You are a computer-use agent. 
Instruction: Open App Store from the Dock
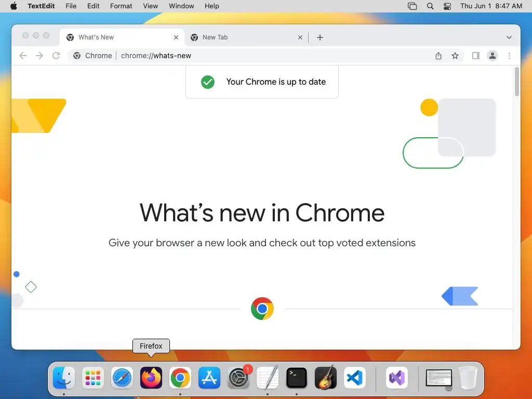pyautogui.click(x=209, y=378)
